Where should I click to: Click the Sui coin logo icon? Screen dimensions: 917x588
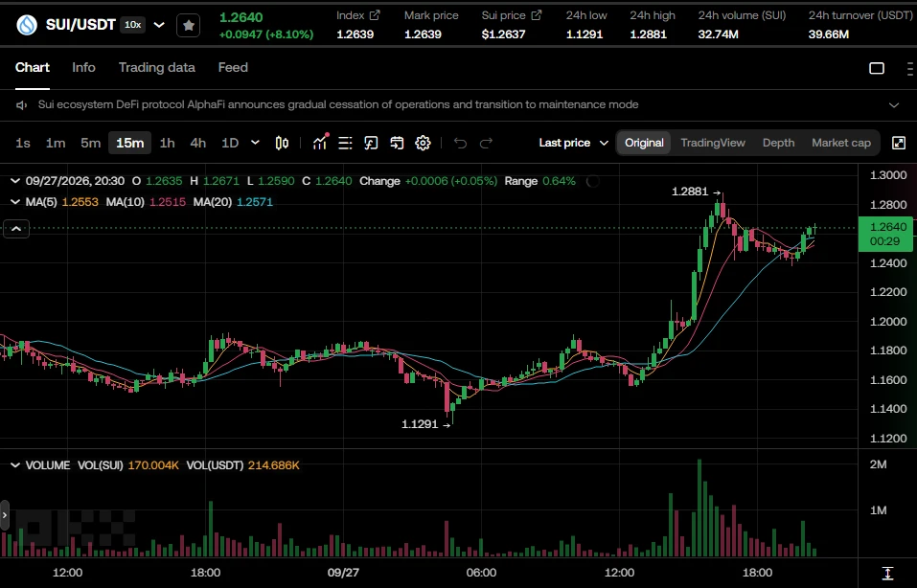pyautogui.click(x=26, y=25)
